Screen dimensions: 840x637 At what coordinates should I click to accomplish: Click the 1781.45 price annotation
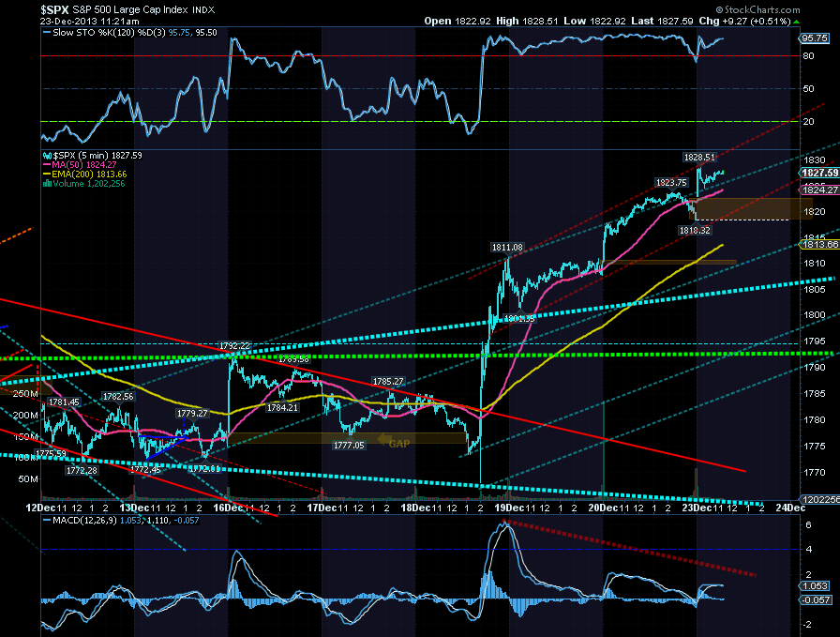pyautogui.click(x=64, y=402)
